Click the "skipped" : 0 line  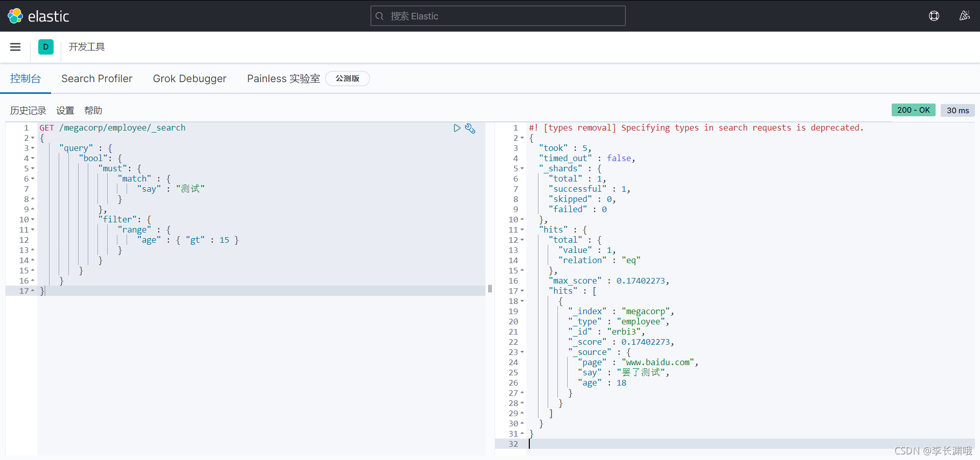coord(582,199)
